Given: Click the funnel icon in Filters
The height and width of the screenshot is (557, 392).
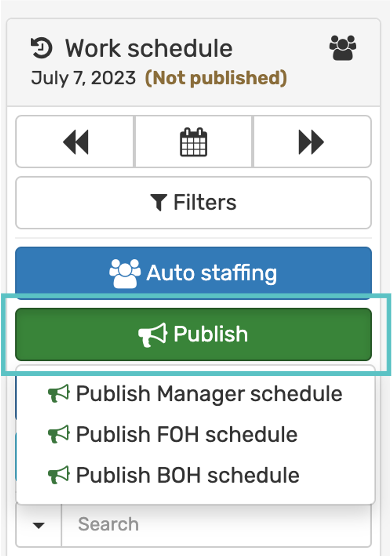Looking at the screenshot, I should 159,202.
